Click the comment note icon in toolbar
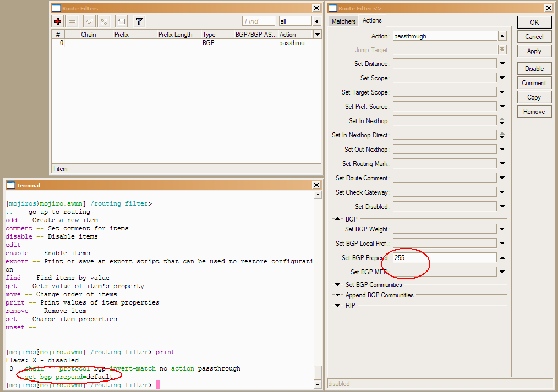The image size is (558, 392). point(121,21)
